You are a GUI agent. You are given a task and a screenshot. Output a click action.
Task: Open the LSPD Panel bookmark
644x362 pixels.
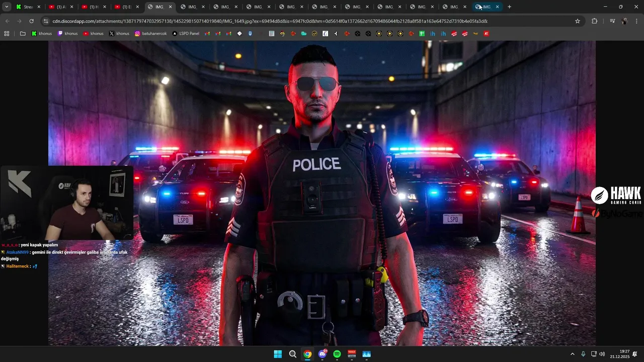[186, 34]
